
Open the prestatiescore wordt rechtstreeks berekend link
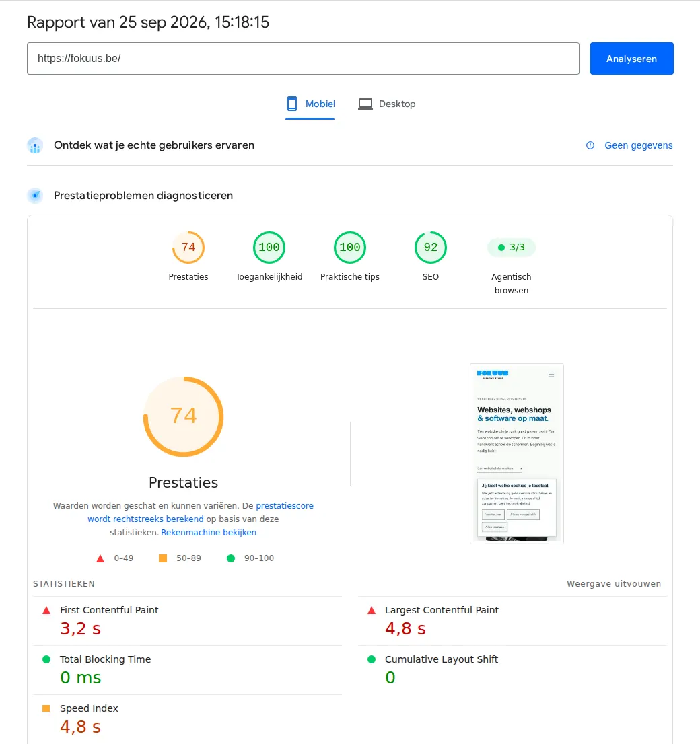pos(201,513)
